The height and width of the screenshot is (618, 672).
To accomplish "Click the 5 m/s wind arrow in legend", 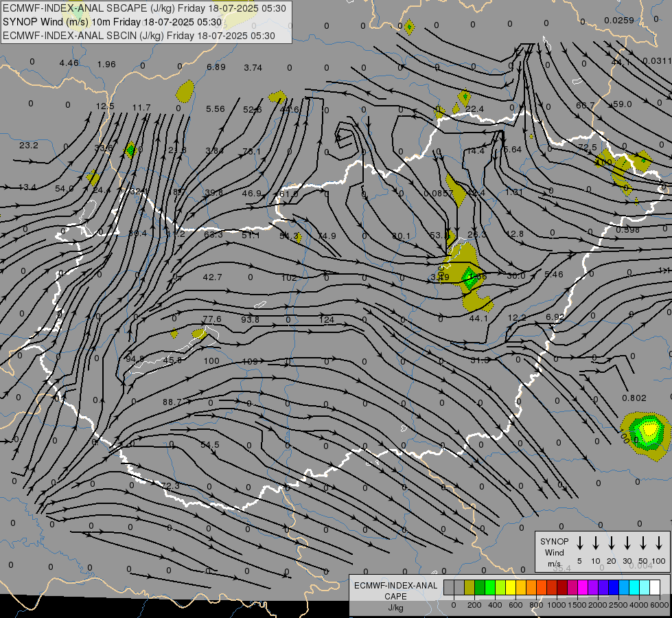I will click(x=579, y=543).
